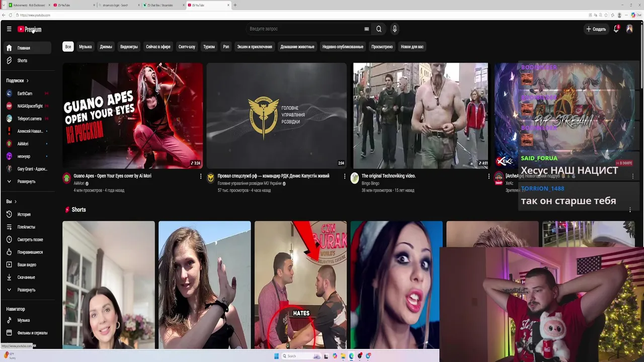Open Смотреть позже list
644x362 pixels.
(28, 239)
